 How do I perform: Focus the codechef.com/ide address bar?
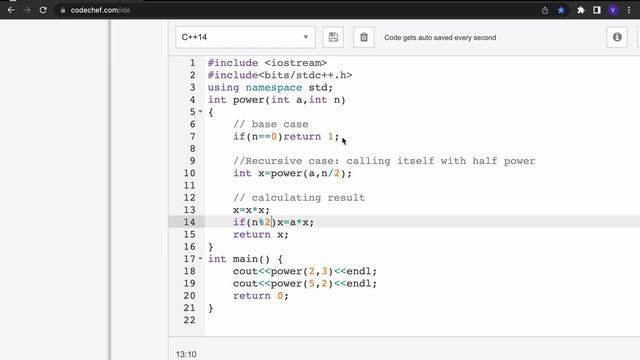pos(100,10)
